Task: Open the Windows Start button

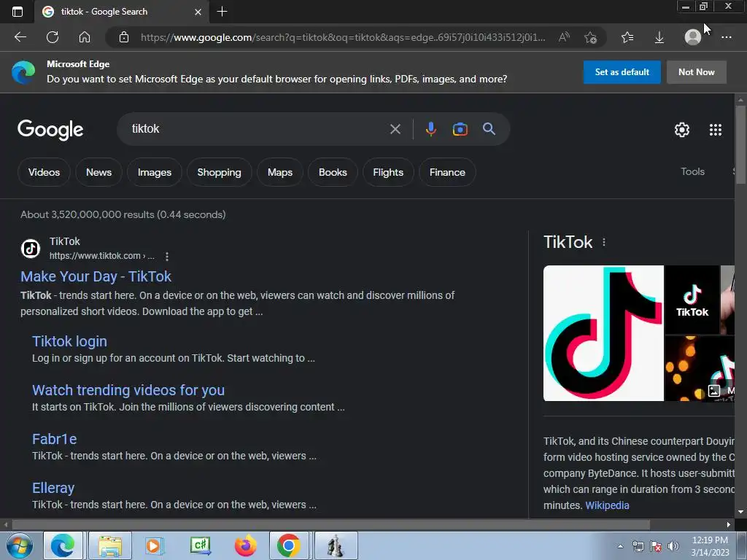Action: point(18,545)
